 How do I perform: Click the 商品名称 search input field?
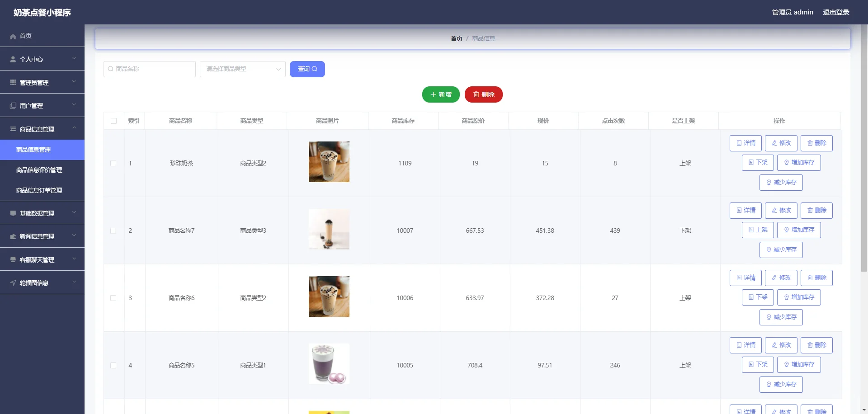(x=149, y=69)
